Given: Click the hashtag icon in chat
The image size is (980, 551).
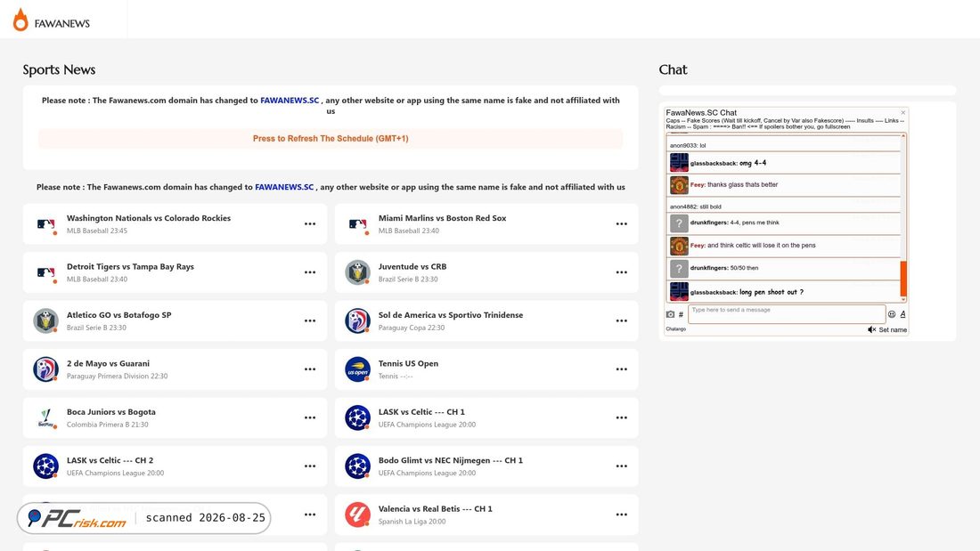Looking at the screenshot, I should pyautogui.click(x=681, y=314).
